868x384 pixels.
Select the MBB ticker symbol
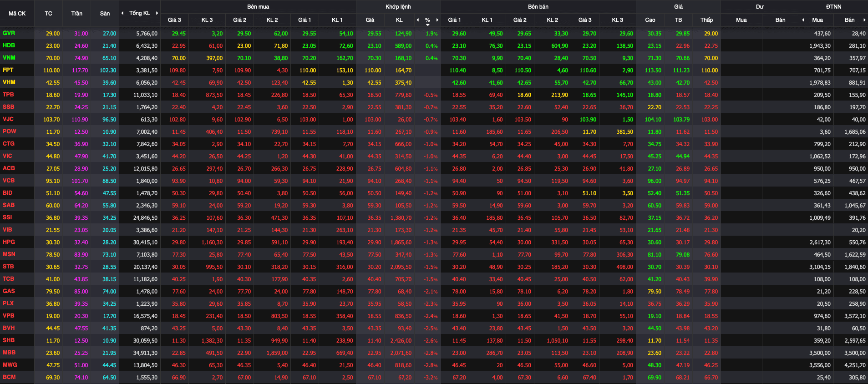tap(9, 353)
